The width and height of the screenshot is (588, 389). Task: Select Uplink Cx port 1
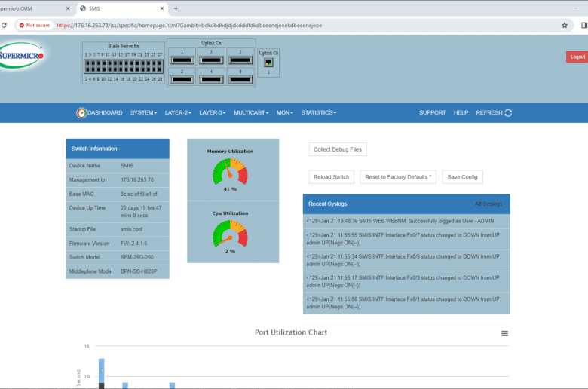point(182,60)
